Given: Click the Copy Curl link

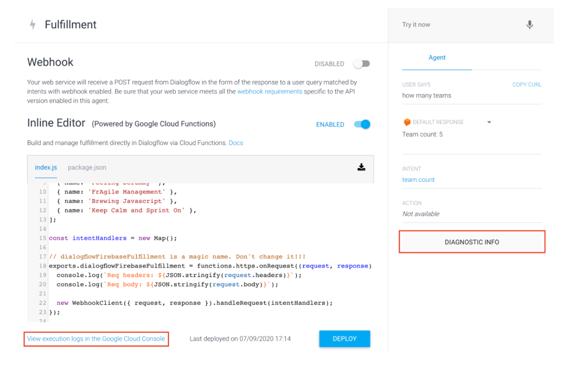Looking at the screenshot, I should pyautogui.click(x=527, y=85).
